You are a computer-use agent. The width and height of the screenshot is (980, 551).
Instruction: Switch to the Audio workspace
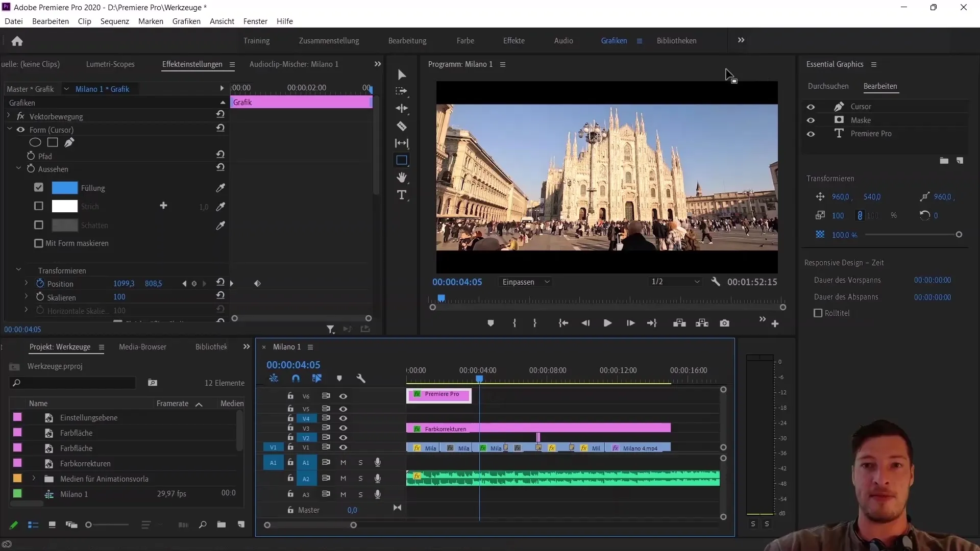(x=563, y=41)
